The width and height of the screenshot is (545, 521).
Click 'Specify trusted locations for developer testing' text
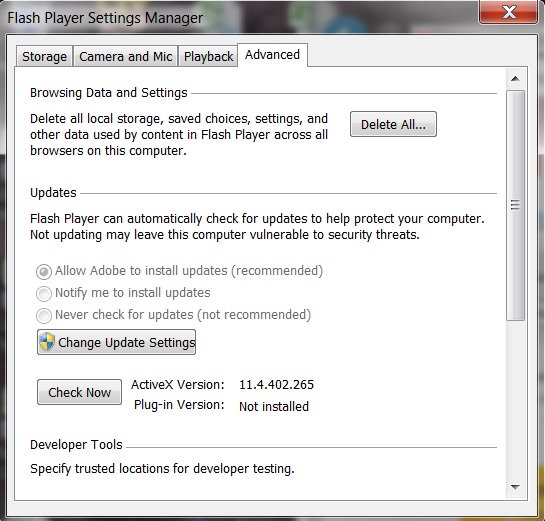[x=162, y=469]
